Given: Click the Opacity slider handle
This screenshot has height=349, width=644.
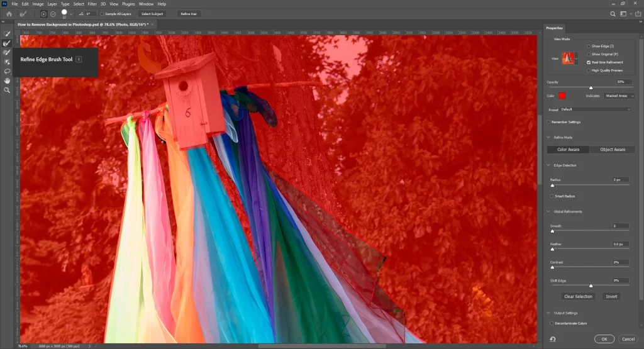Looking at the screenshot, I should pyautogui.click(x=591, y=87).
